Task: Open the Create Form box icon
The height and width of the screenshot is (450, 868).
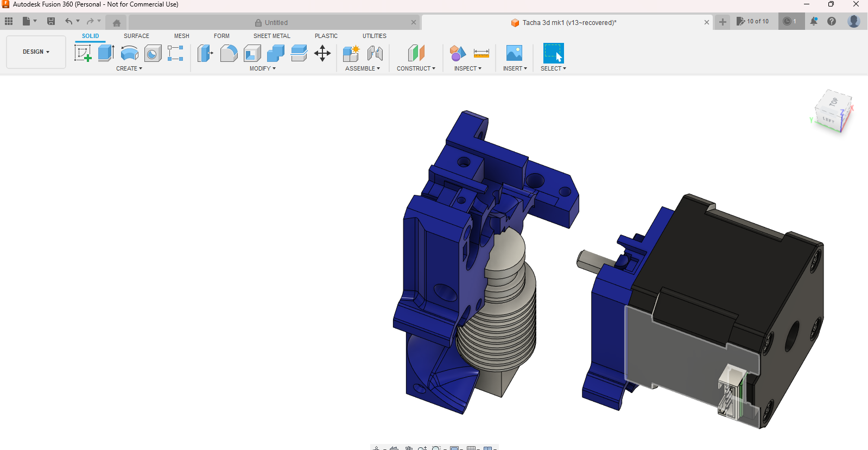Action: (175, 53)
